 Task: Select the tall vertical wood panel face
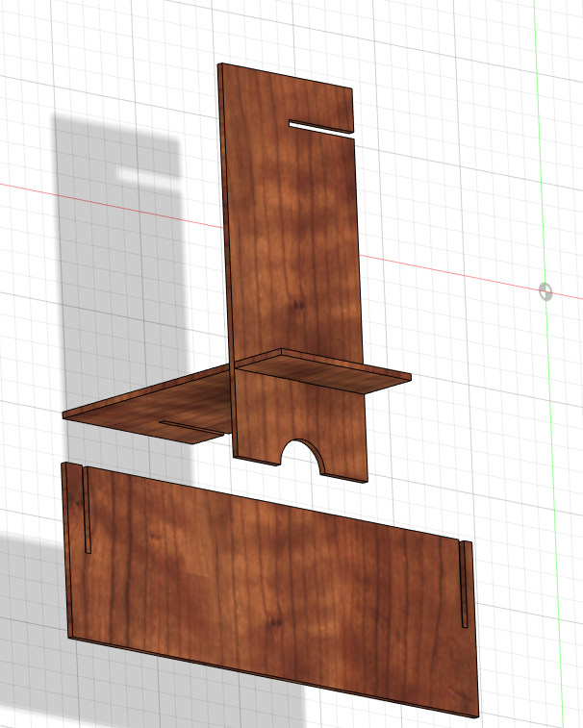293,240
